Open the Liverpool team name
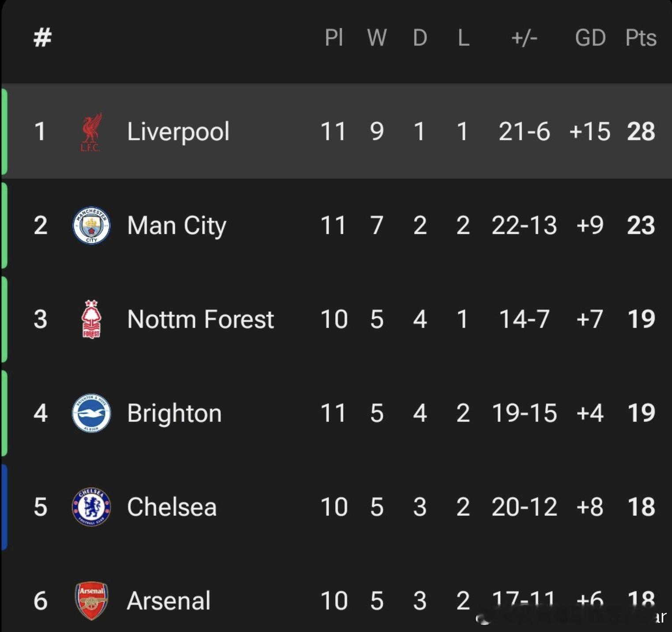The image size is (672, 632). point(178,132)
